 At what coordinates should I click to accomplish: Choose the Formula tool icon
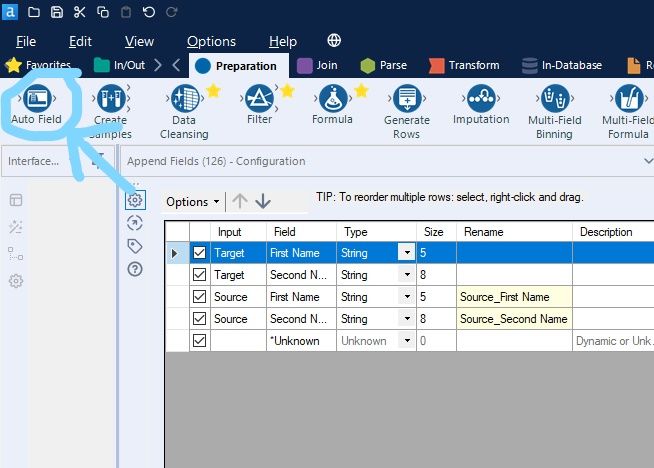pyautogui.click(x=332, y=99)
